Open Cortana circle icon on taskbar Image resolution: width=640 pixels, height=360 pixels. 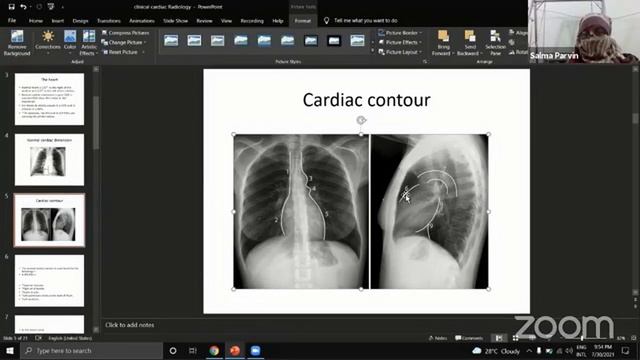[x=173, y=351]
